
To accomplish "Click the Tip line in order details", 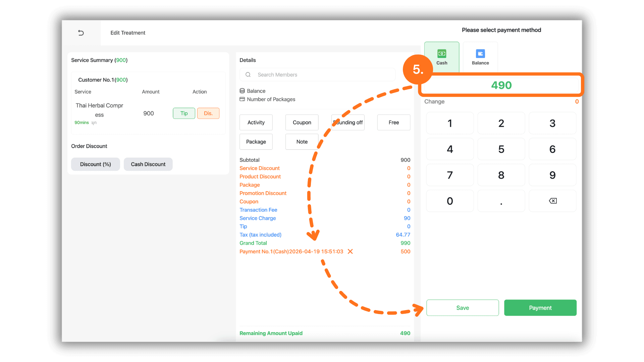I will [x=325, y=226].
